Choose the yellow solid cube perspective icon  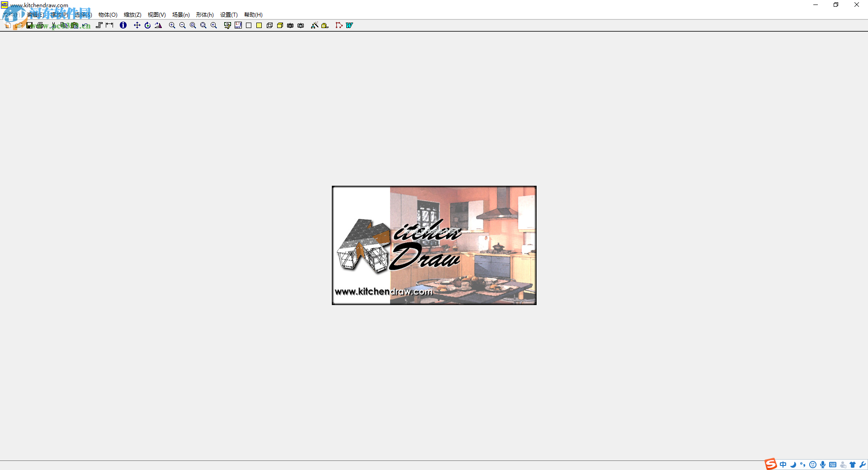coord(280,25)
